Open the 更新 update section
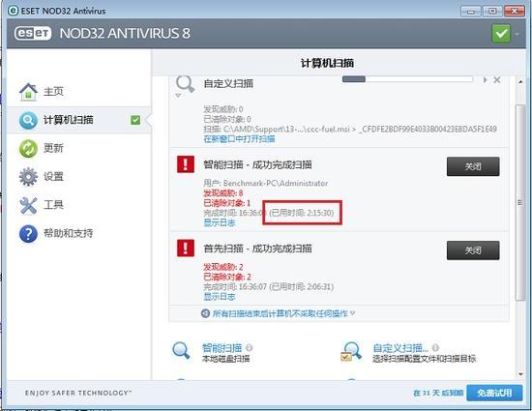Screen dimensions: 532x411 53,148
